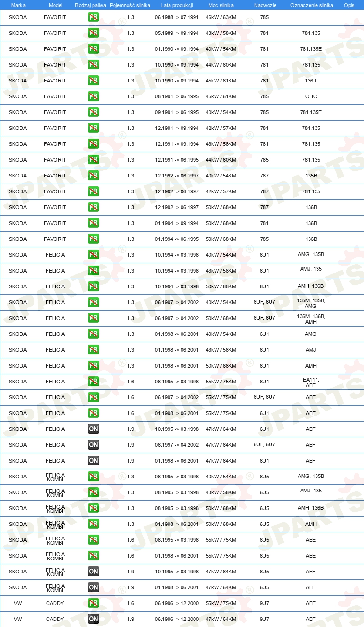Image resolution: width=364 pixels, height=627 pixels.
Task: Click petrol icon in FELICIA KOMBI 1.6 08.1995 row
Action: pos(93,540)
